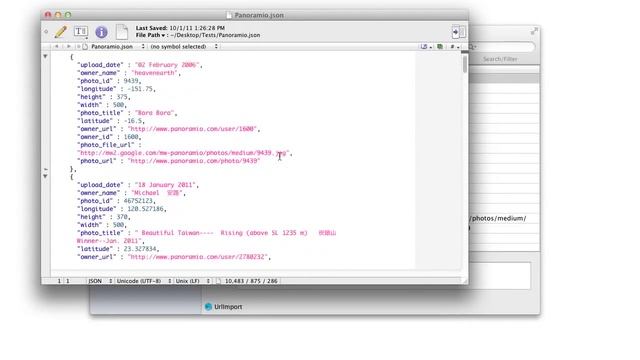Click the fold end marker beside the closing brace
The height and width of the screenshot is (360, 640).
click(45, 169)
